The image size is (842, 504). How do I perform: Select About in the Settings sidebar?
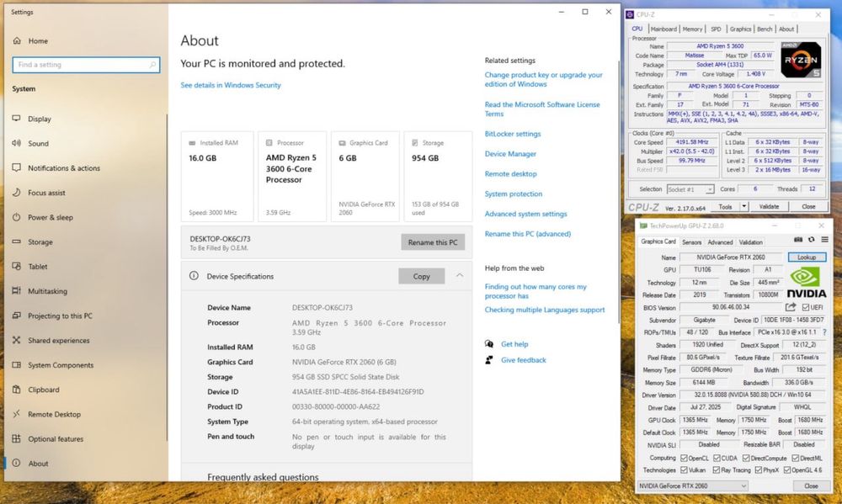click(38, 464)
